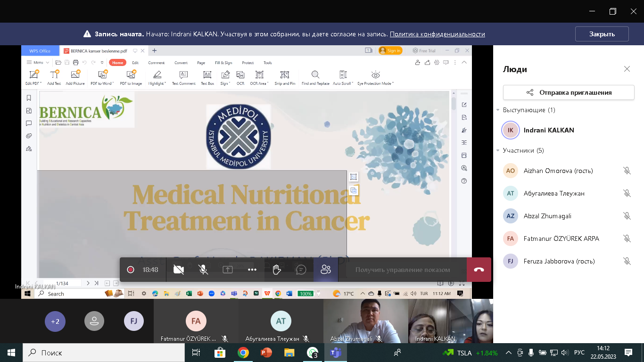Open the Sign tool dropdown
The width and height of the screenshot is (644, 362).
pyautogui.click(x=225, y=78)
